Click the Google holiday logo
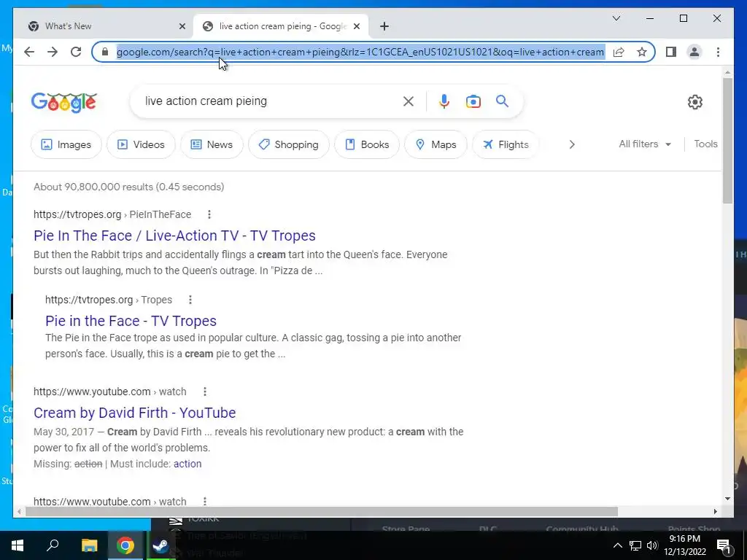This screenshot has height=560, width=747. tap(64, 102)
